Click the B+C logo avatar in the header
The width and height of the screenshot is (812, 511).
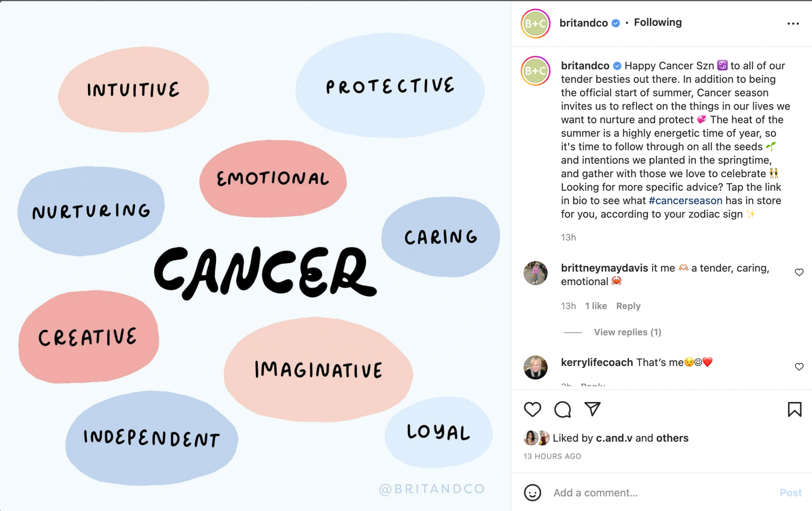pos(535,23)
